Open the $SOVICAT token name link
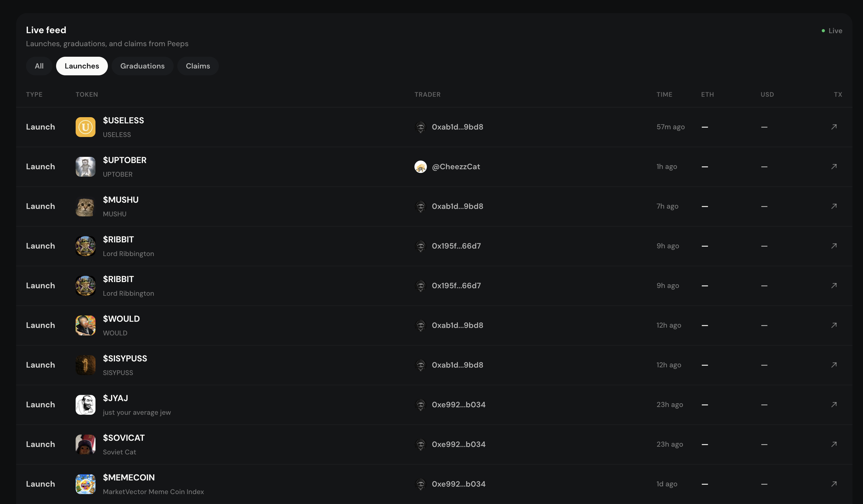This screenshot has height=504, width=863. pos(124,438)
